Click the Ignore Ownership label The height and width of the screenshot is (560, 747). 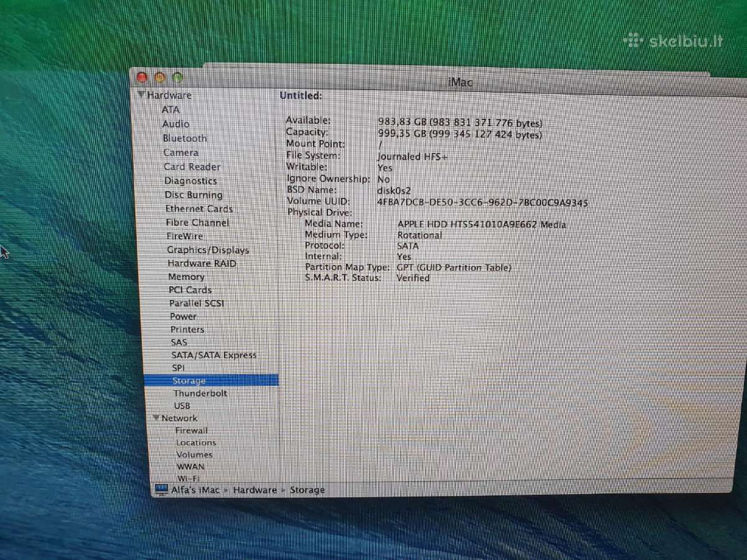point(328,179)
